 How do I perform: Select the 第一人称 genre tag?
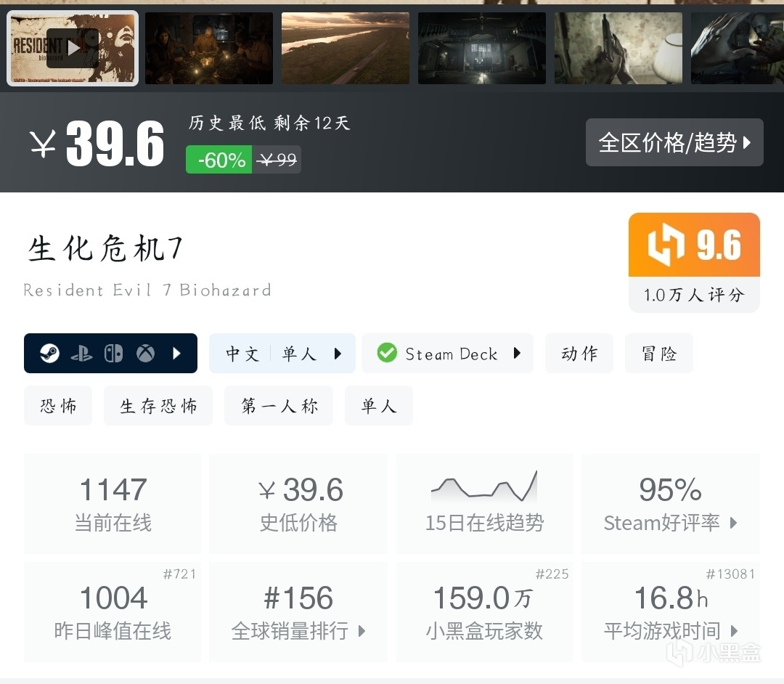pyautogui.click(x=279, y=405)
